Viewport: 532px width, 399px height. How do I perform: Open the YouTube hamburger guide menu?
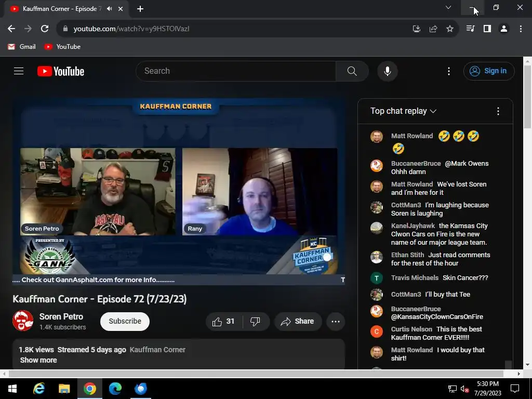point(19,71)
